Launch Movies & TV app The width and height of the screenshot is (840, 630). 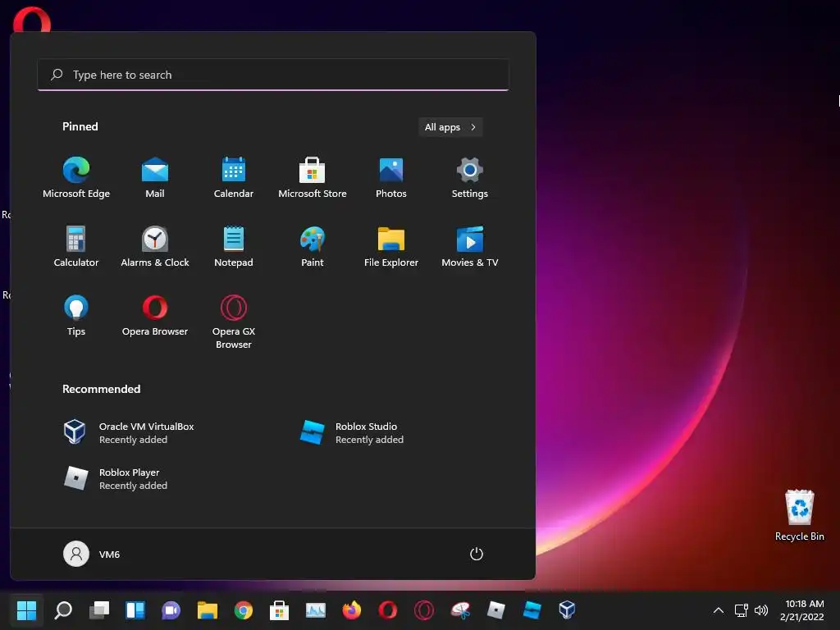click(470, 247)
